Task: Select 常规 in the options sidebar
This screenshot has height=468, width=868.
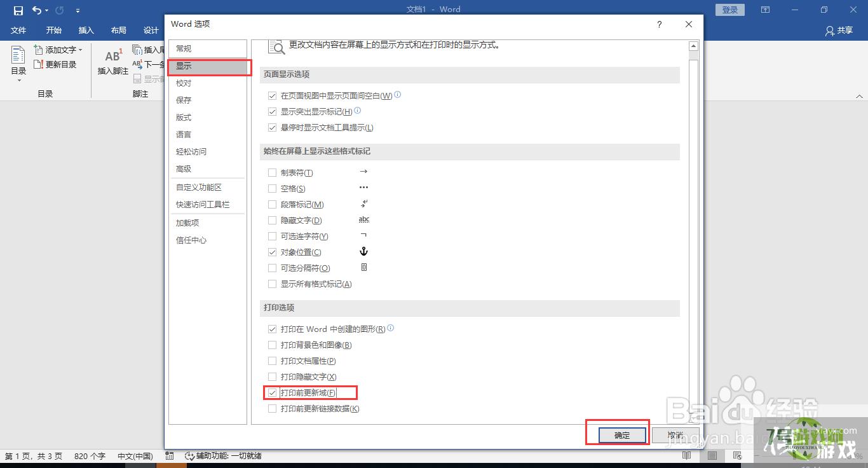Action: pos(207,49)
